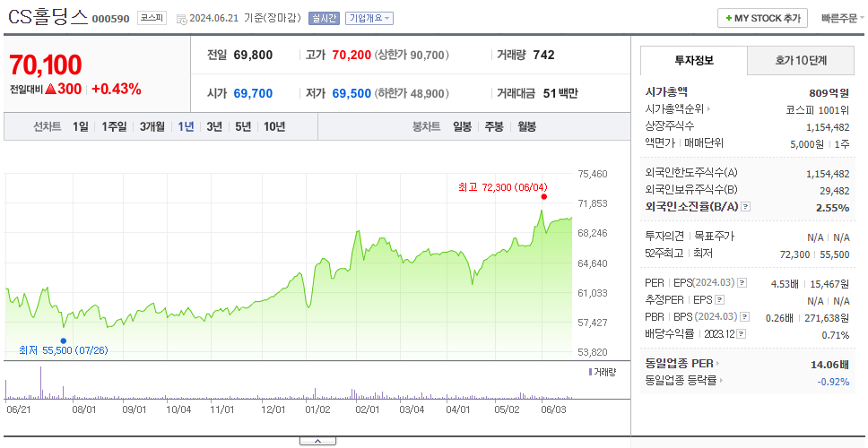Switch to 월봉 candlestick chart

pos(527,126)
